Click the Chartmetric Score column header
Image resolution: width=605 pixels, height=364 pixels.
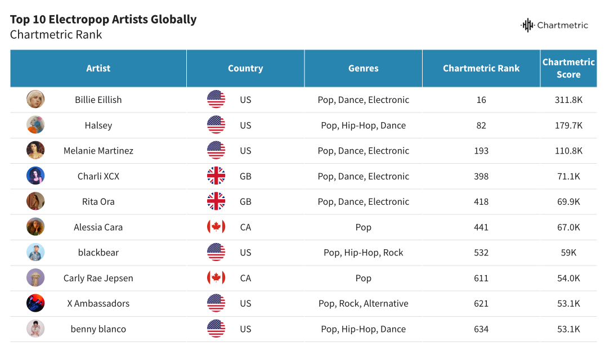point(568,69)
